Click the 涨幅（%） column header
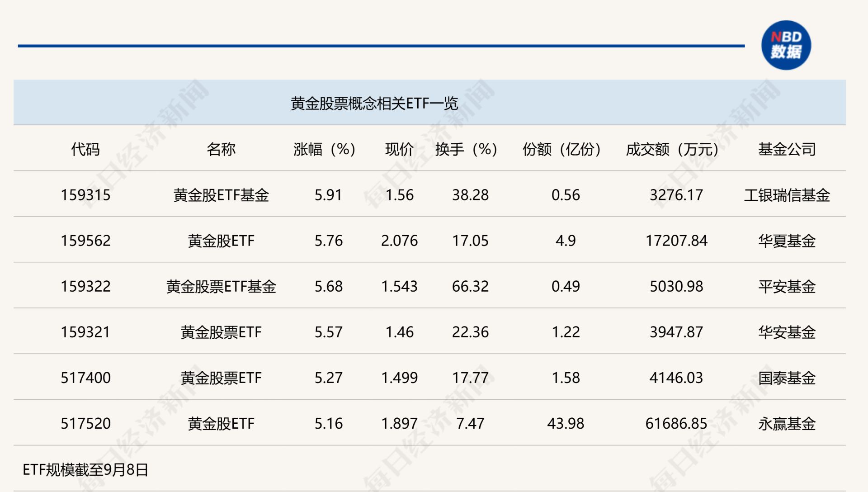Image resolution: width=868 pixels, height=492 pixels. (324, 149)
